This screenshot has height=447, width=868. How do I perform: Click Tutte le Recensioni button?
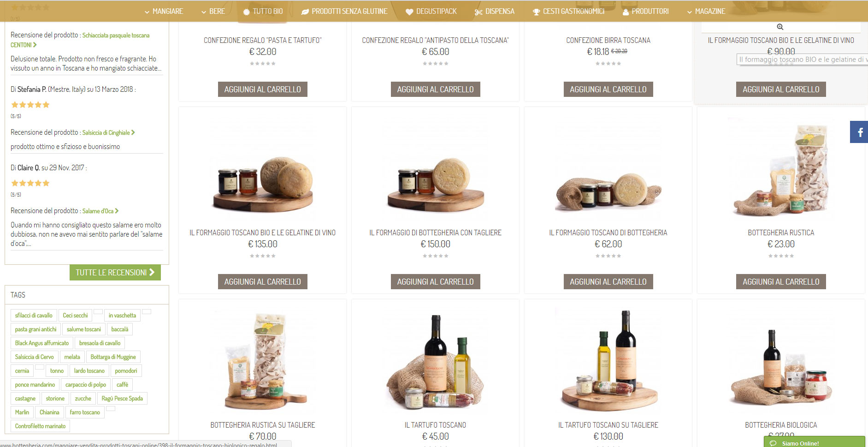coord(115,273)
